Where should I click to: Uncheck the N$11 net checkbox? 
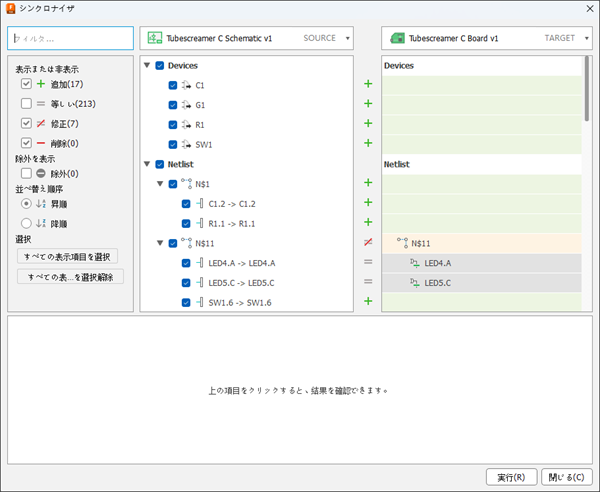pyautogui.click(x=173, y=243)
